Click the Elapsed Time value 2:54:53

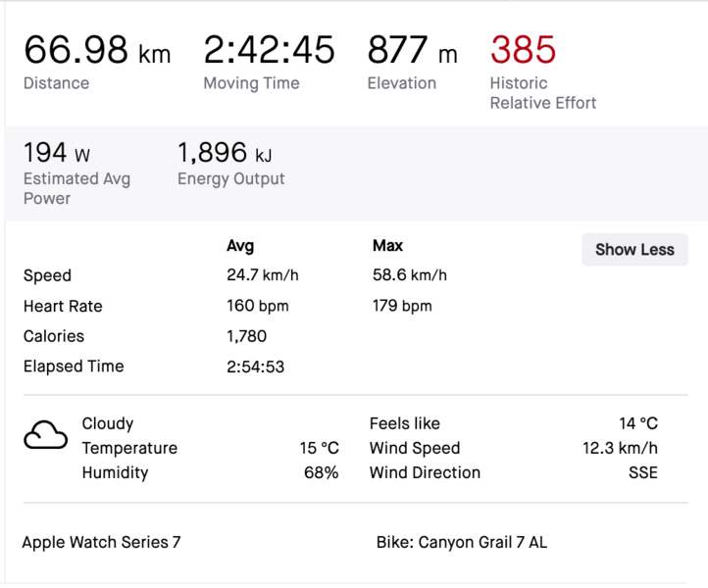pos(255,367)
